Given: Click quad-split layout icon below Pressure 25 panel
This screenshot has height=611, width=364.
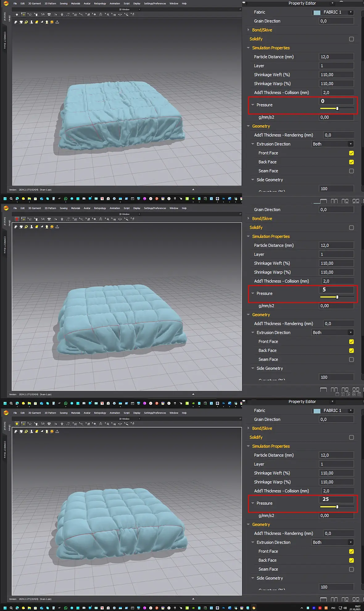Looking at the screenshot, I should pos(356,599).
